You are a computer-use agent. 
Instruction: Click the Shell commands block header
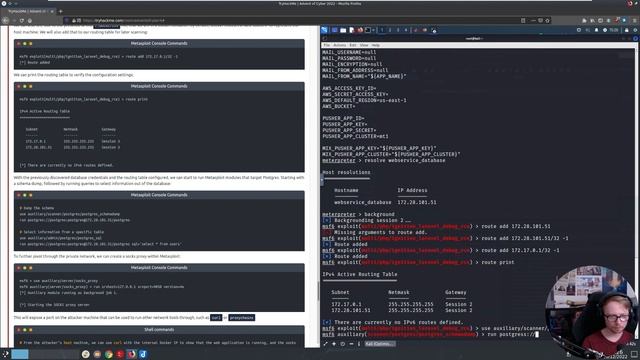click(159, 329)
